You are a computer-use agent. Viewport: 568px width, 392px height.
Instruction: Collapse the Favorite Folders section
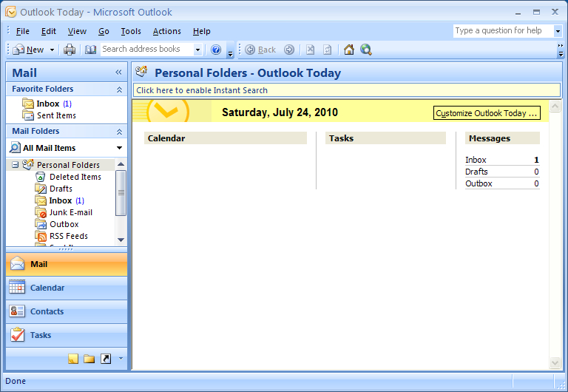[x=119, y=89]
